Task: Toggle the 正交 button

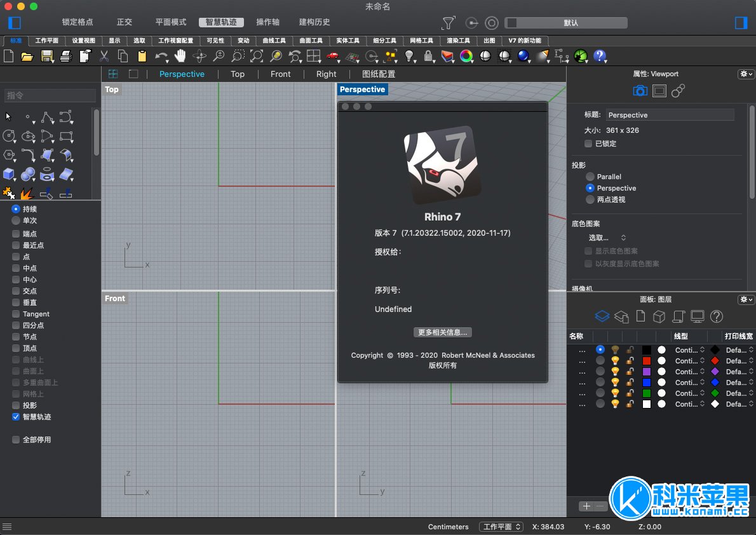Action: point(124,22)
